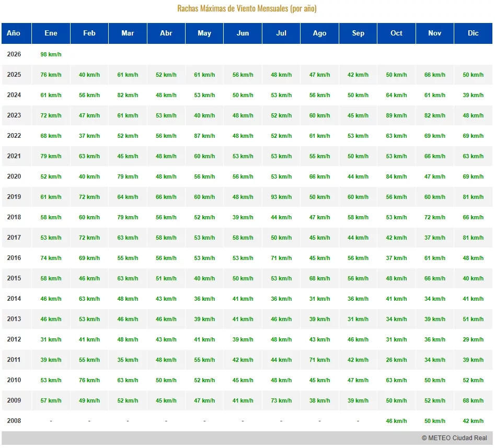Screen dimensions: 495x448
Task: Select the 'Jul' column header
Action: click(281, 33)
